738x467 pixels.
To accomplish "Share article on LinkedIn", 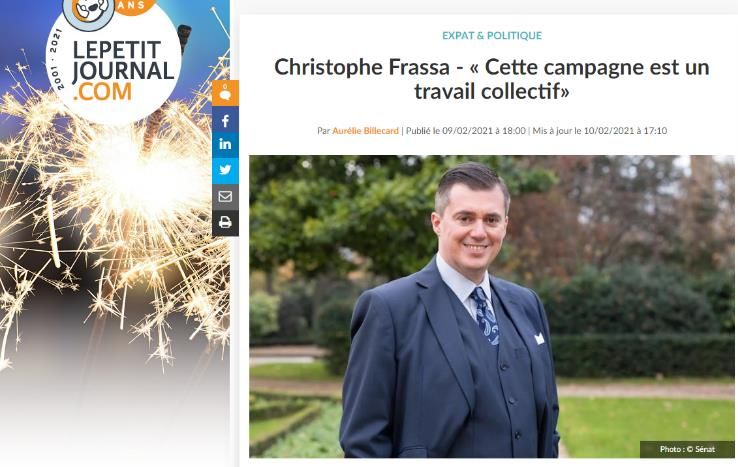I will pos(225,145).
